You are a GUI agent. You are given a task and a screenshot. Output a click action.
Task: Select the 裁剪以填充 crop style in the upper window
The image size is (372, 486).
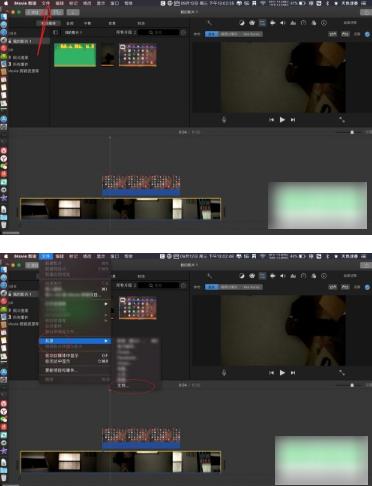[229, 34]
